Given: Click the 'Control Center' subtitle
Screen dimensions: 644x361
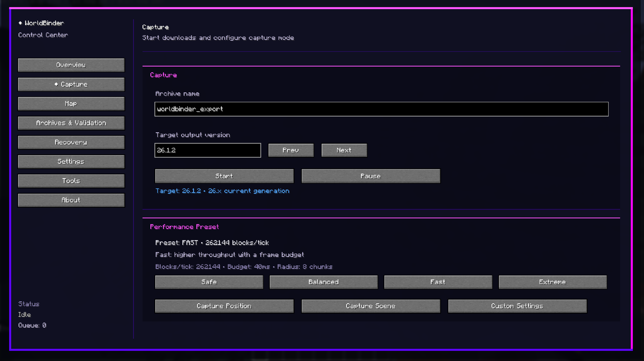Looking at the screenshot, I should [43, 35].
